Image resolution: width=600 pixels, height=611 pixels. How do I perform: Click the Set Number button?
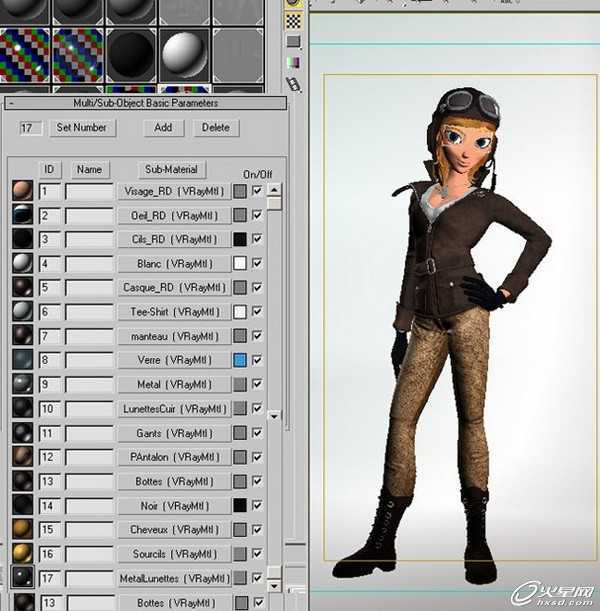point(83,128)
